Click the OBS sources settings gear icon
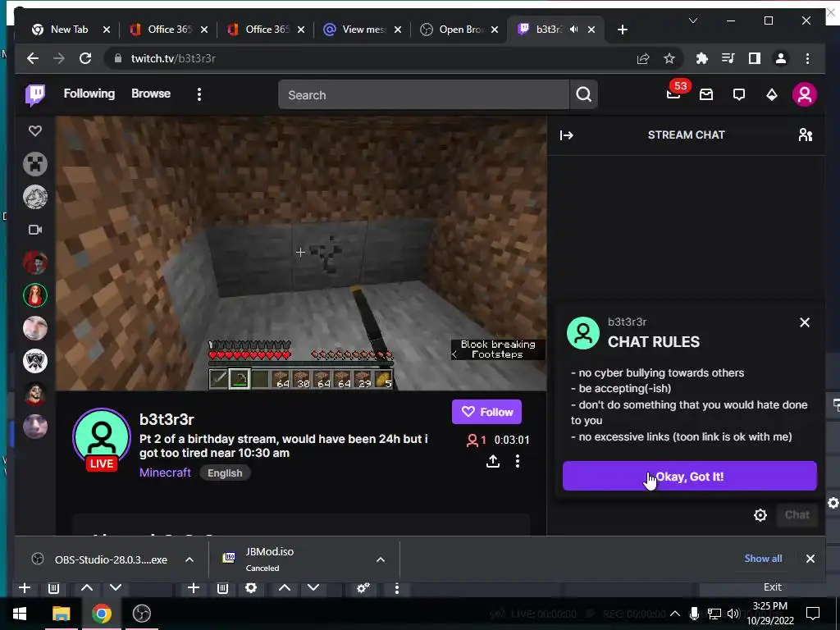 [251, 588]
